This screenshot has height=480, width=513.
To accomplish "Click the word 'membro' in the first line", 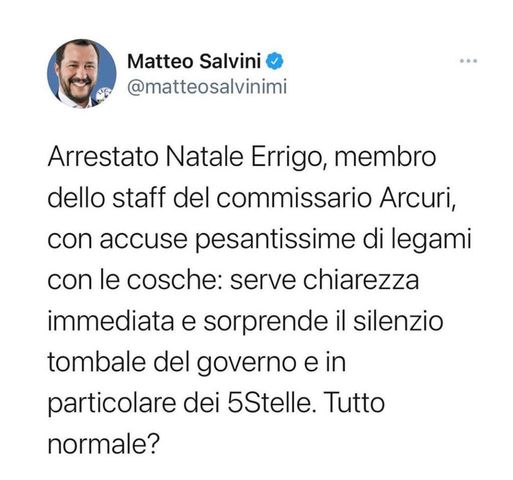I will point(385,157).
